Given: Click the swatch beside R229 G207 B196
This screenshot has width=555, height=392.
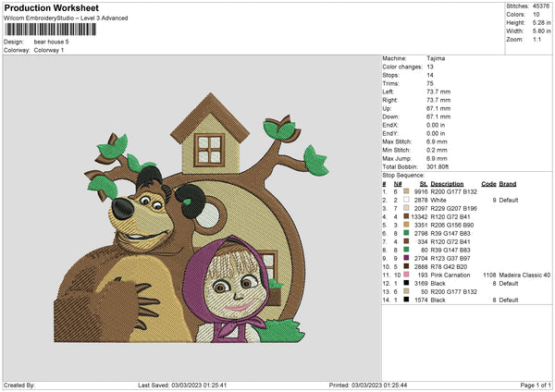Looking at the screenshot, I should pos(406,208).
